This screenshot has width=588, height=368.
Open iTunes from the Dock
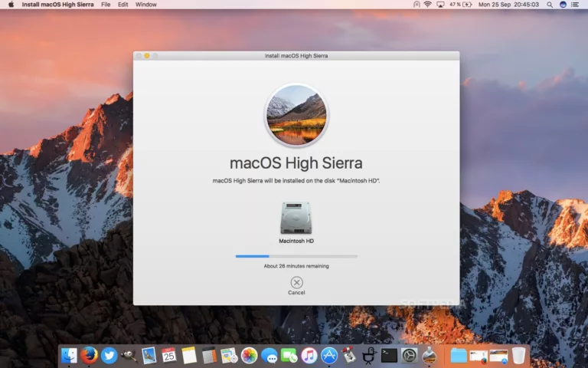point(309,355)
